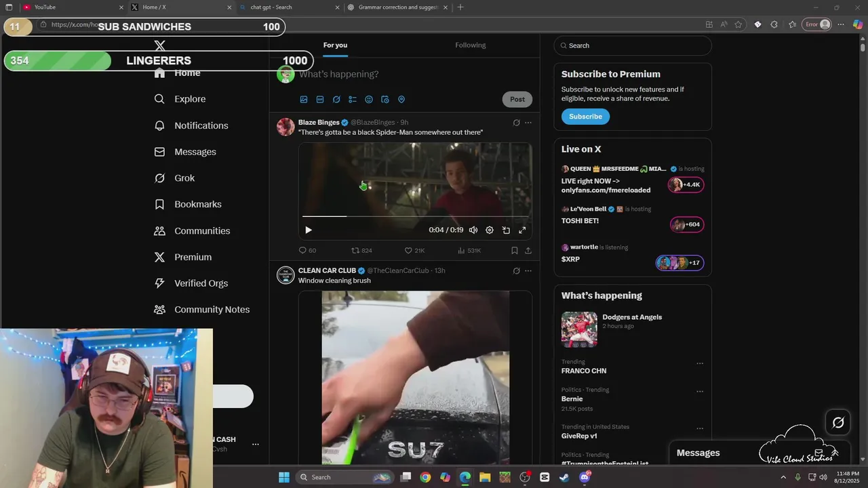
Task: Open options for GiveRep v1 trend
Action: (700, 429)
